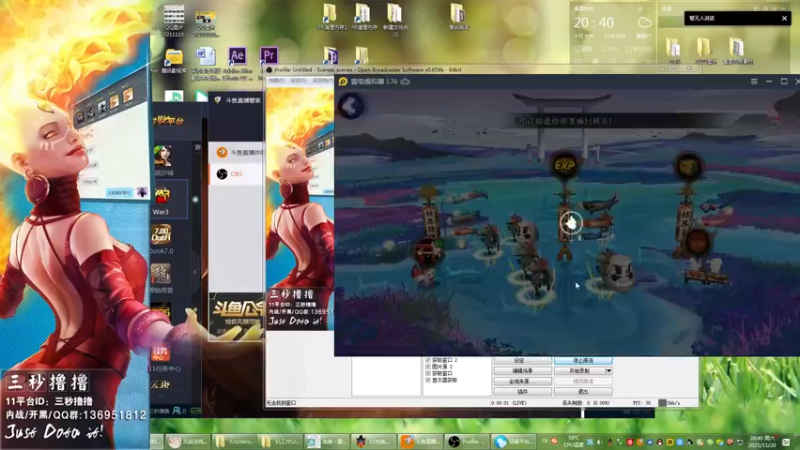Screen dimensions: 800x450
Task: Open 11任务中心 in the platform sidebar
Action: (164, 358)
